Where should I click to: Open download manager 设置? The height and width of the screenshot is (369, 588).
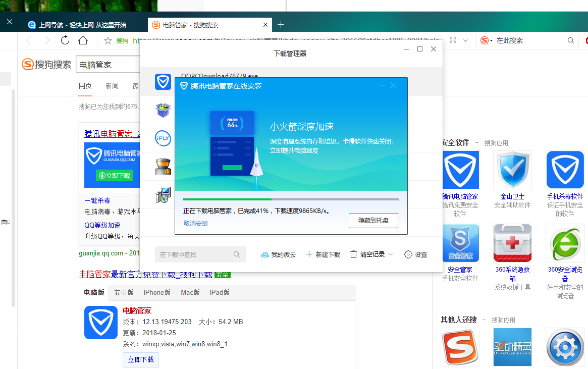[x=416, y=254]
